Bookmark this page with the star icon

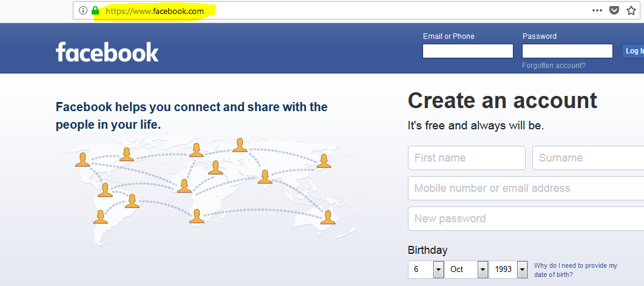pos(631,10)
